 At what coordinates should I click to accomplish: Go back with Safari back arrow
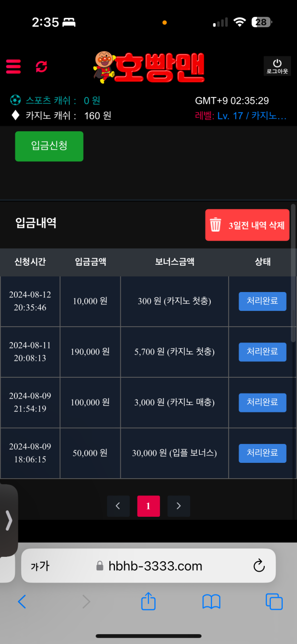coord(22,602)
